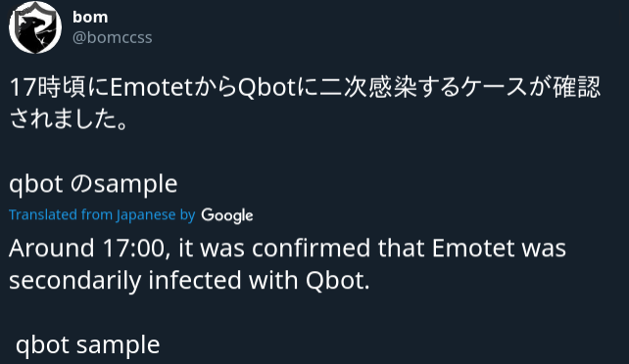This screenshot has width=629, height=364.
Task: Click the Google logo beside translation credit
Action: click(227, 215)
